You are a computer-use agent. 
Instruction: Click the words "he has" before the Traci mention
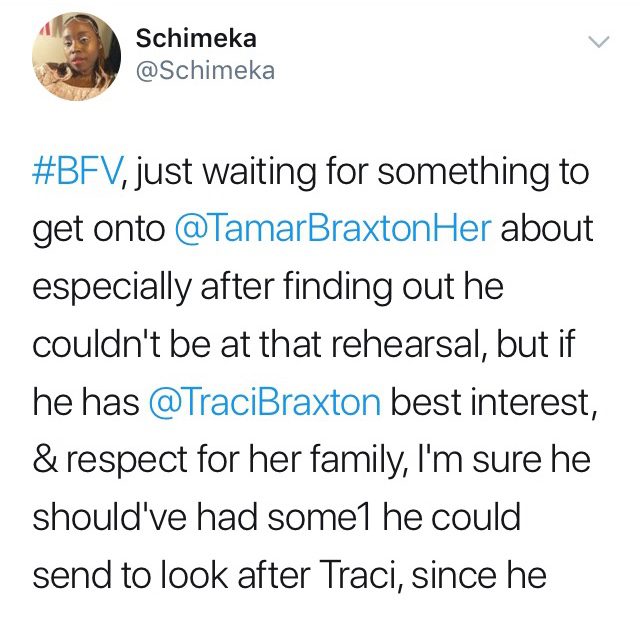point(86,402)
